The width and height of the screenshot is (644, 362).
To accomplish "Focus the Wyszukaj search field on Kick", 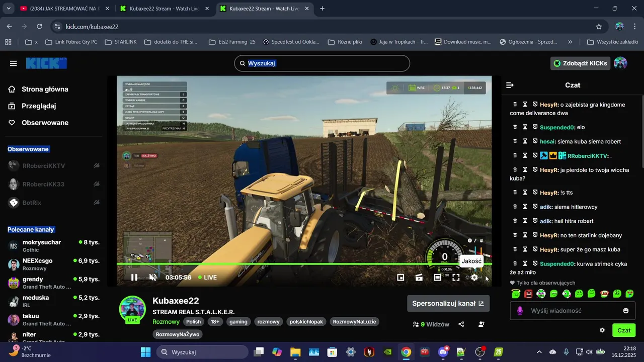I will point(322,63).
